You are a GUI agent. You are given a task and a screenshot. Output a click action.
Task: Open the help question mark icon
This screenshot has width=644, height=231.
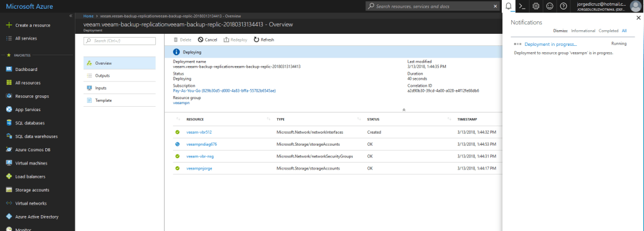pos(563,6)
